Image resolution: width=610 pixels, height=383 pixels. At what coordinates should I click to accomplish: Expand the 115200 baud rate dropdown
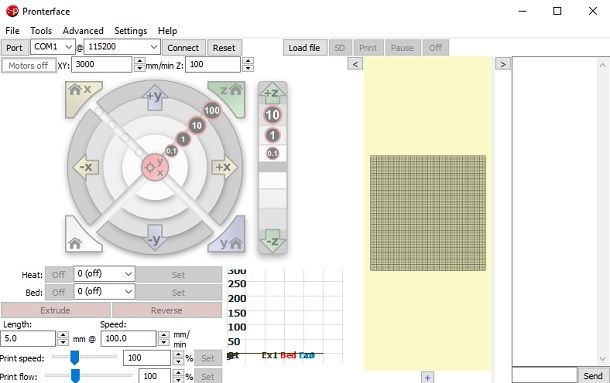coord(122,47)
